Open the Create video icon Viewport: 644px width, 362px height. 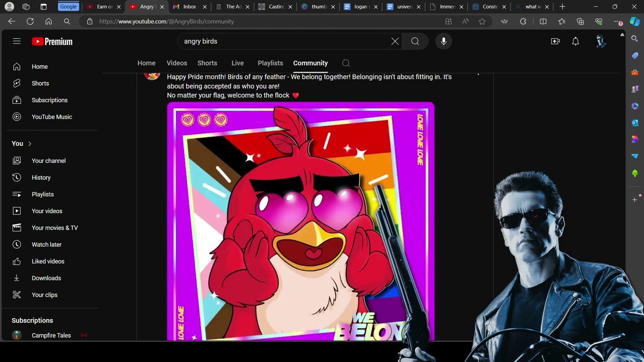pyautogui.click(x=555, y=41)
